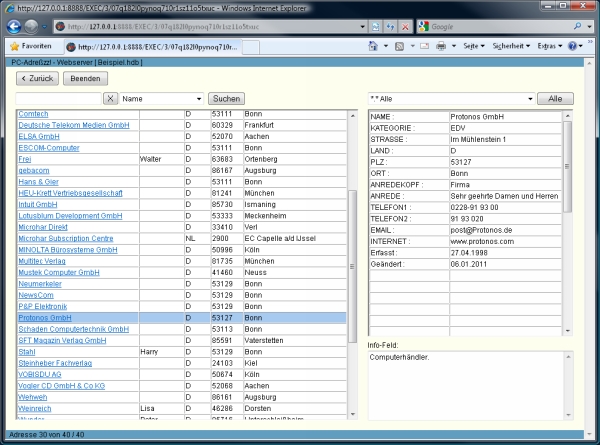Viewport: 600px width, 445px height.
Task: Open Lotusblum Development GmbH link
Action: click(x=70, y=216)
